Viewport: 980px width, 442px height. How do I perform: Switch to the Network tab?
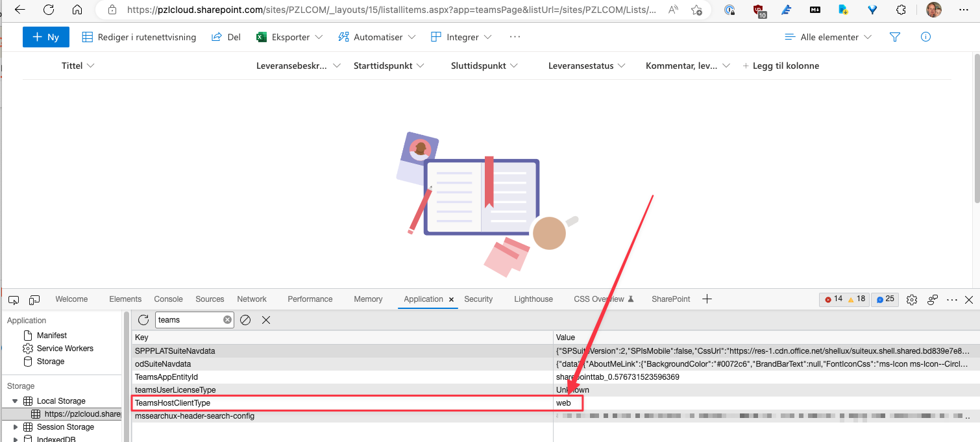tap(252, 299)
